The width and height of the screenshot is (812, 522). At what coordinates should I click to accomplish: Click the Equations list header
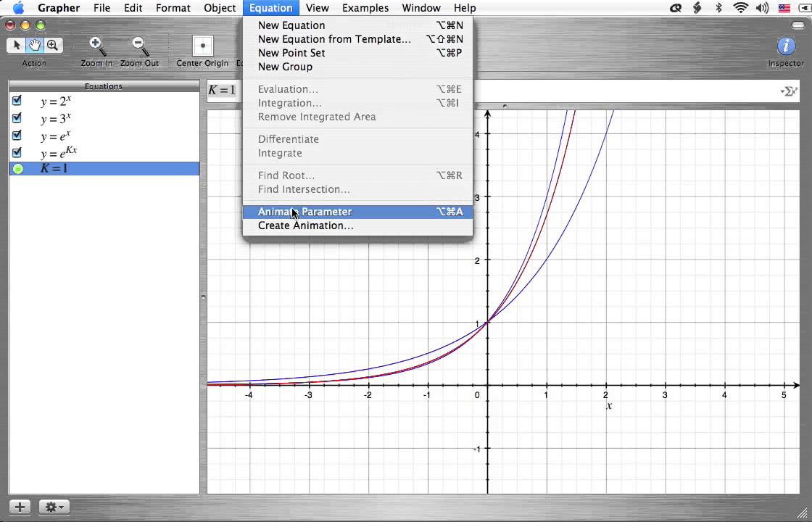pyautogui.click(x=104, y=86)
